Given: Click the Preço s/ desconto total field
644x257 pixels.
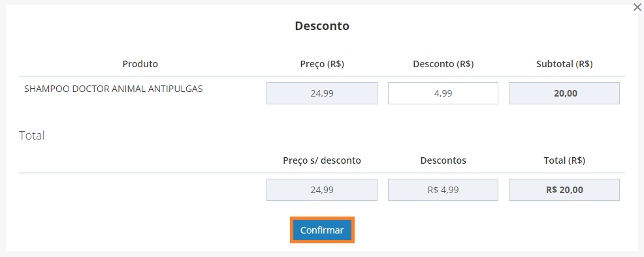Looking at the screenshot, I should click(322, 190).
